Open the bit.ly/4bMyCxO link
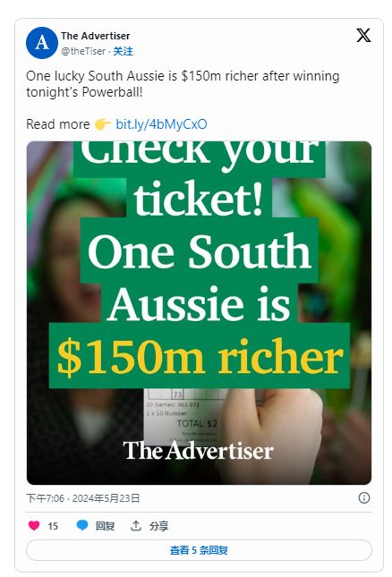This screenshot has height=577, width=392. coord(161,124)
